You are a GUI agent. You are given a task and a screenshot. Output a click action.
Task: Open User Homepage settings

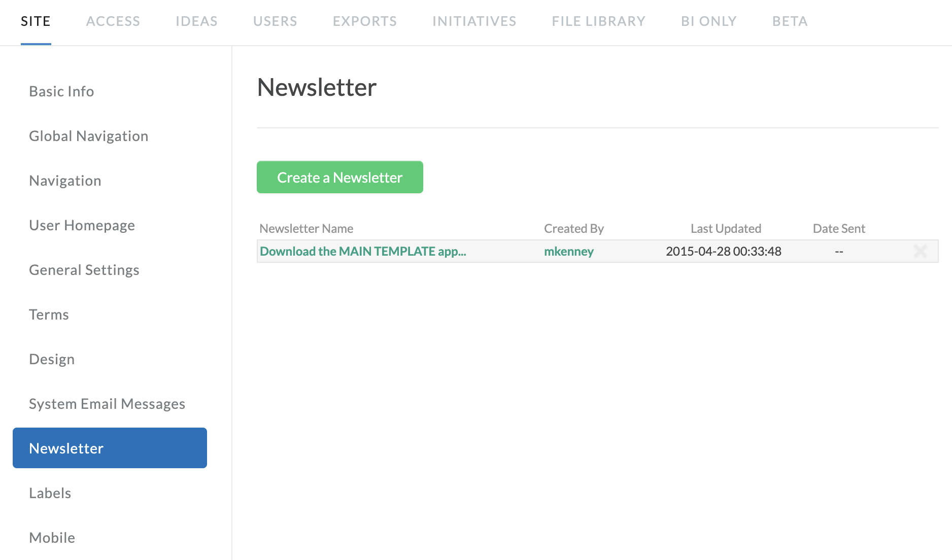point(82,225)
